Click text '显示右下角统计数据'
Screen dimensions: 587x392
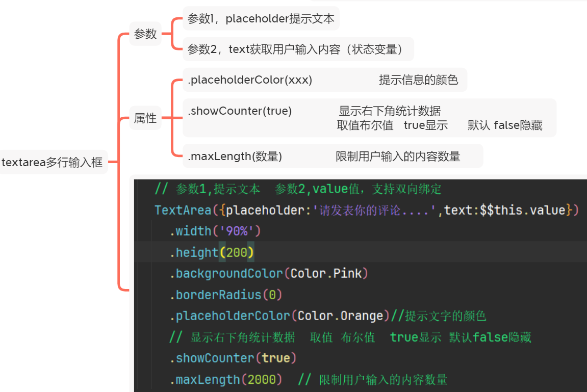tap(390, 111)
